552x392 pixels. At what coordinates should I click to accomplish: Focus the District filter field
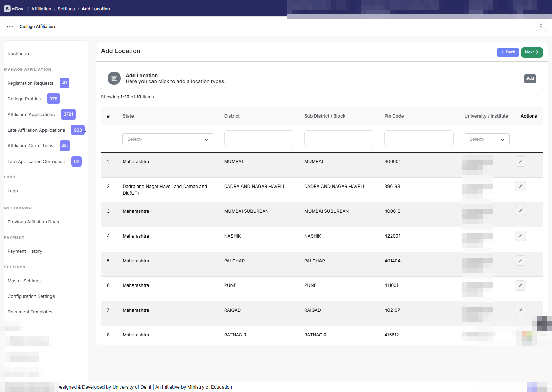coord(259,139)
